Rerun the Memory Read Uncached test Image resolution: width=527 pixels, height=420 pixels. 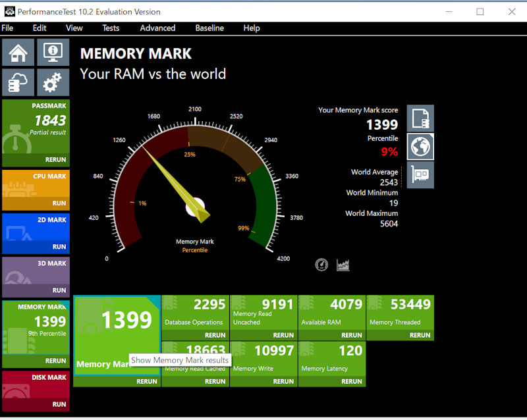pyautogui.click(x=283, y=335)
